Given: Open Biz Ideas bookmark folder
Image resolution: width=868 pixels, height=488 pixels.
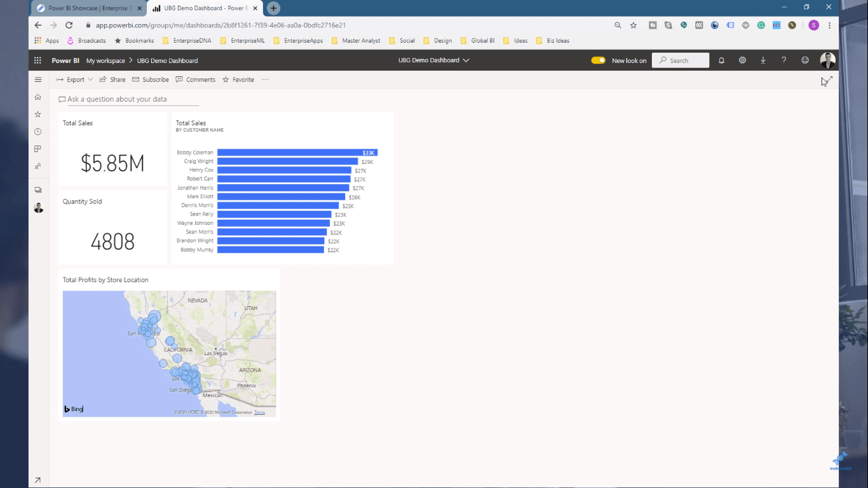Looking at the screenshot, I should [x=553, y=41].
